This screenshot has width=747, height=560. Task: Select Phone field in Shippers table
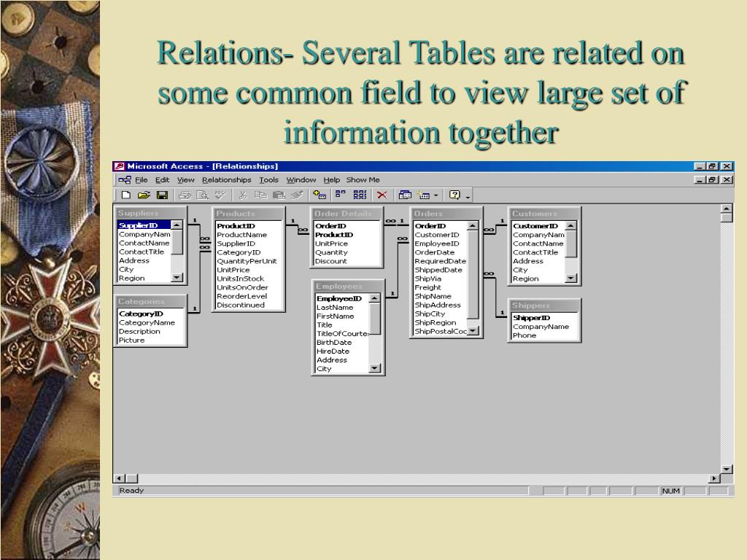544,335
